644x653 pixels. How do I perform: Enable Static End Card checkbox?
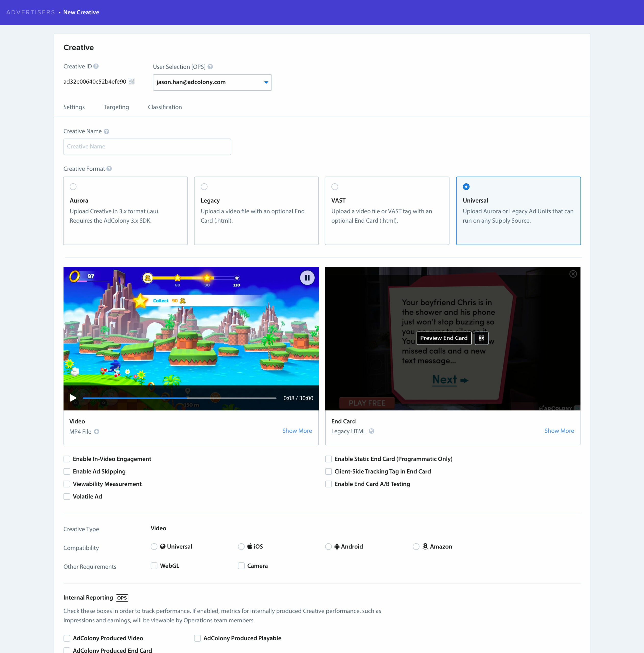(328, 459)
